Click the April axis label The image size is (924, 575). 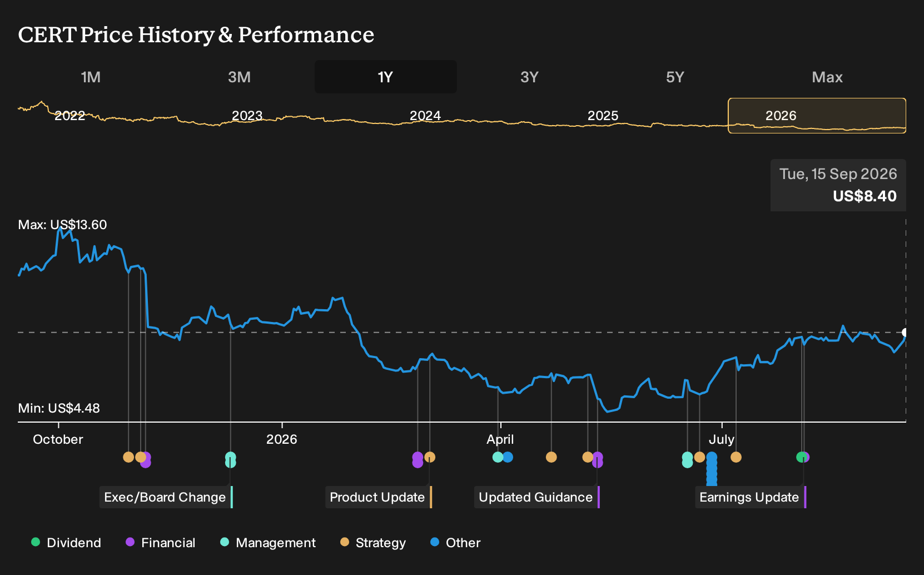click(x=500, y=439)
